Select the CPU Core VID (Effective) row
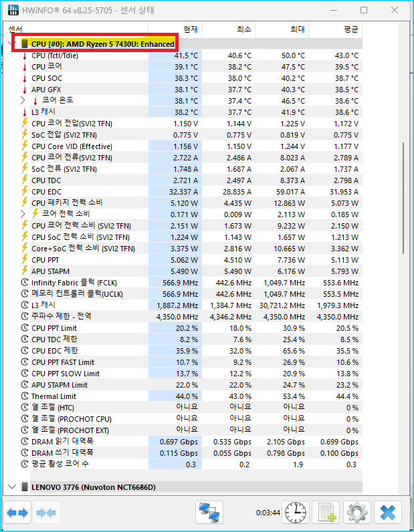The width and height of the screenshot is (414, 532). tap(191, 146)
